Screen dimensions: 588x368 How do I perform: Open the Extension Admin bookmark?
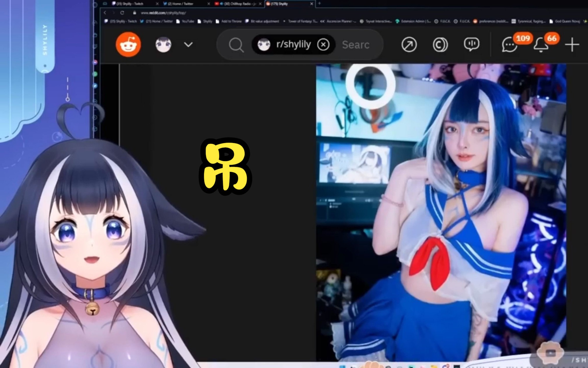click(413, 21)
